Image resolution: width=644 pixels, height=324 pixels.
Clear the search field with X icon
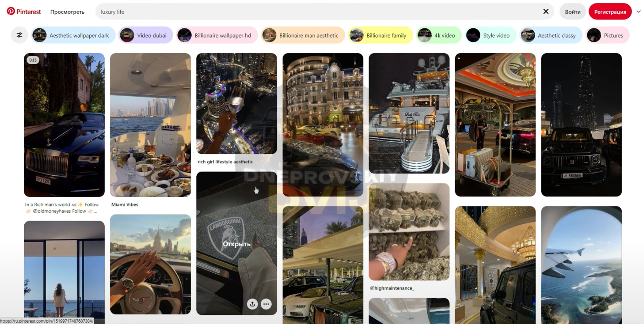tap(546, 11)
